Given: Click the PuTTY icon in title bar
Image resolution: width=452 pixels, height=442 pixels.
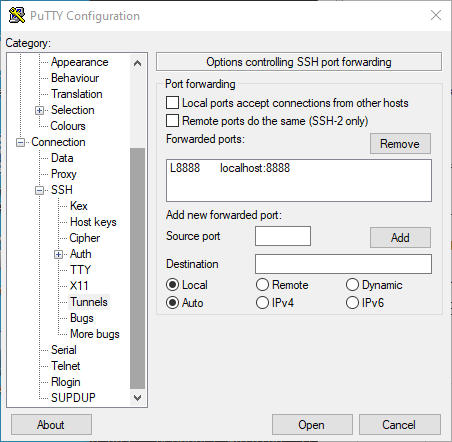Looking at the screenshot, I should click(17, 15).
